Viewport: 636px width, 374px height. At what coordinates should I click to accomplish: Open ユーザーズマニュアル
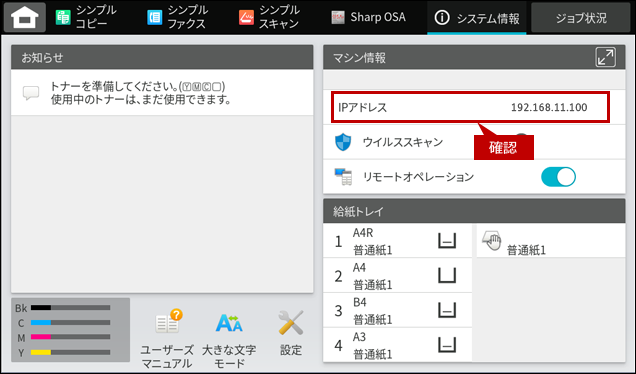pos(167,339)
